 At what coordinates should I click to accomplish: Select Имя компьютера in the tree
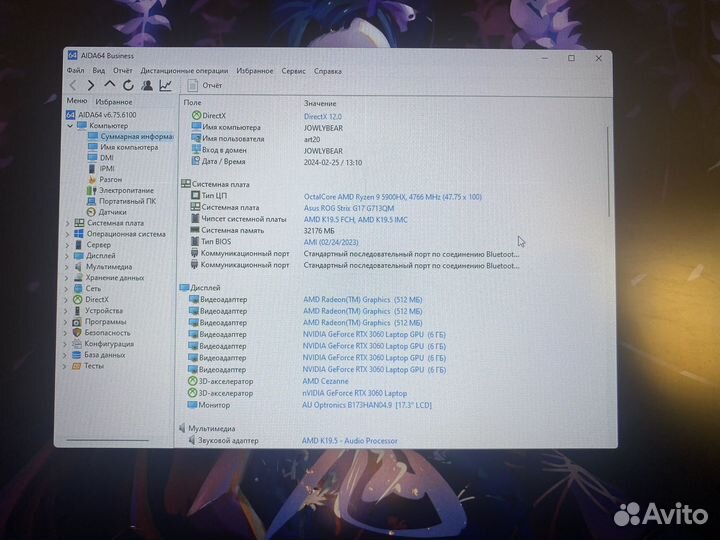tap(124, 147)
